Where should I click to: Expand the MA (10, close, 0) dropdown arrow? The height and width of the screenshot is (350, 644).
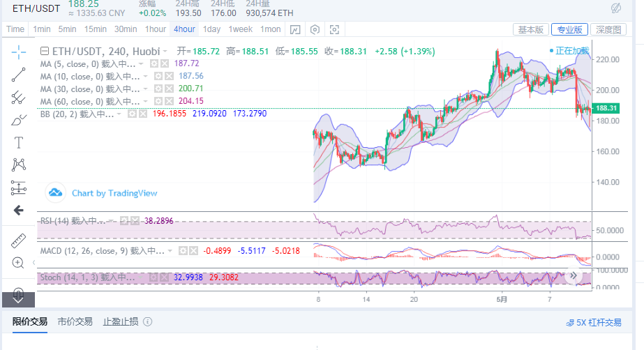[x=145, y=76]
